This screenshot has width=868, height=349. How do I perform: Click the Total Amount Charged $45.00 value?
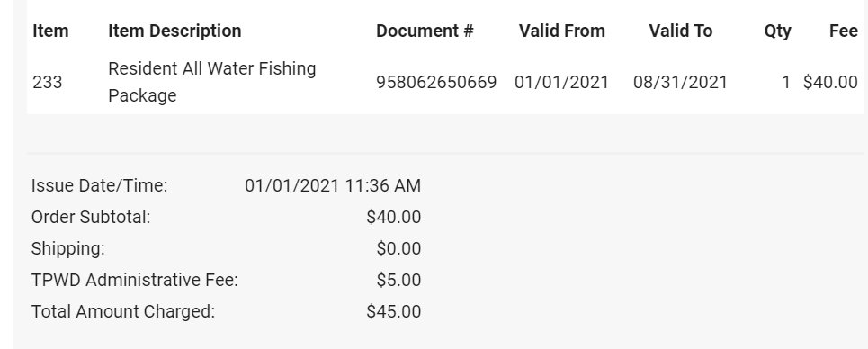(x=394, y=312)
